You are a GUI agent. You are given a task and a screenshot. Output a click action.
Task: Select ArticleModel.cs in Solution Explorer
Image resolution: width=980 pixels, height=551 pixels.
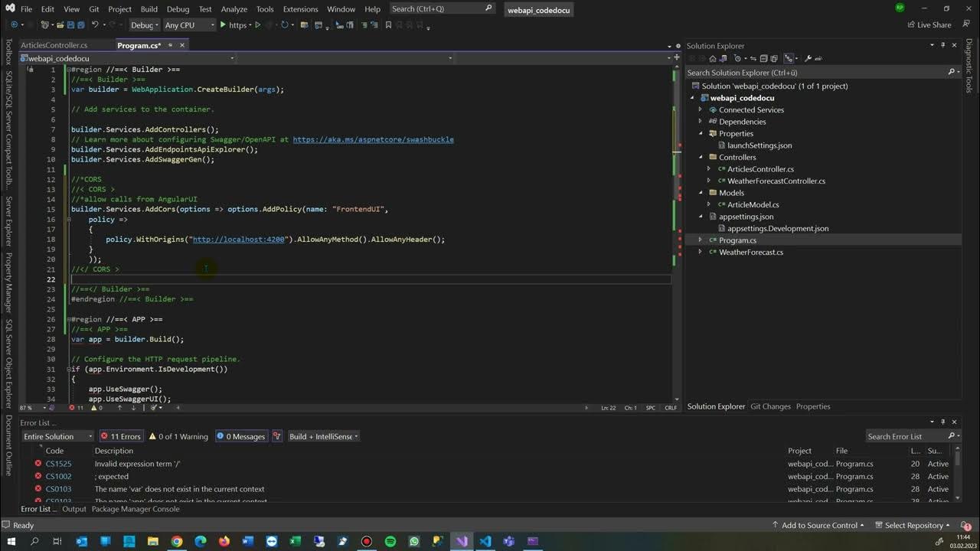[753, 204]
